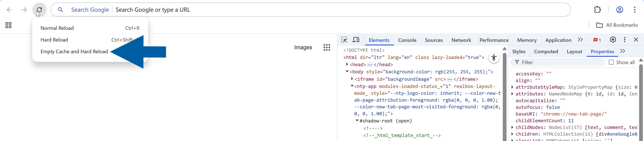Show more DevTools panel tabs
This screenshot has width=644, height=141.
580,40
